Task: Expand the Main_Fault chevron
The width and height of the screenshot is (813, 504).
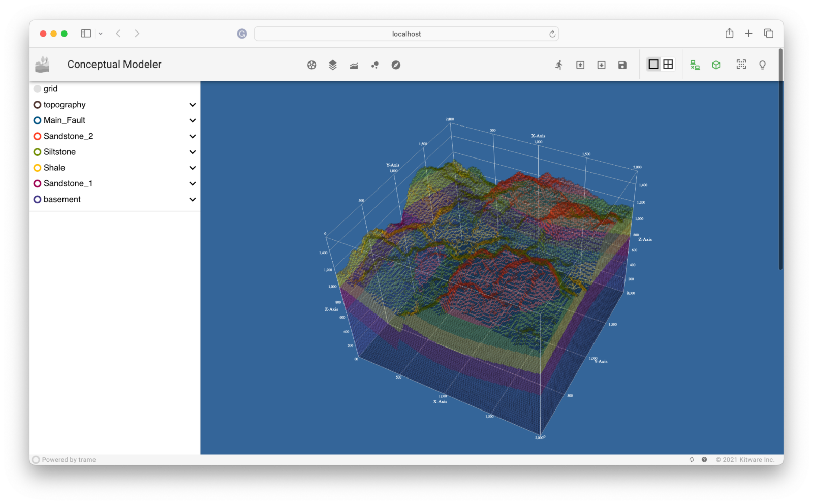Action: click(x=193, y=120)
